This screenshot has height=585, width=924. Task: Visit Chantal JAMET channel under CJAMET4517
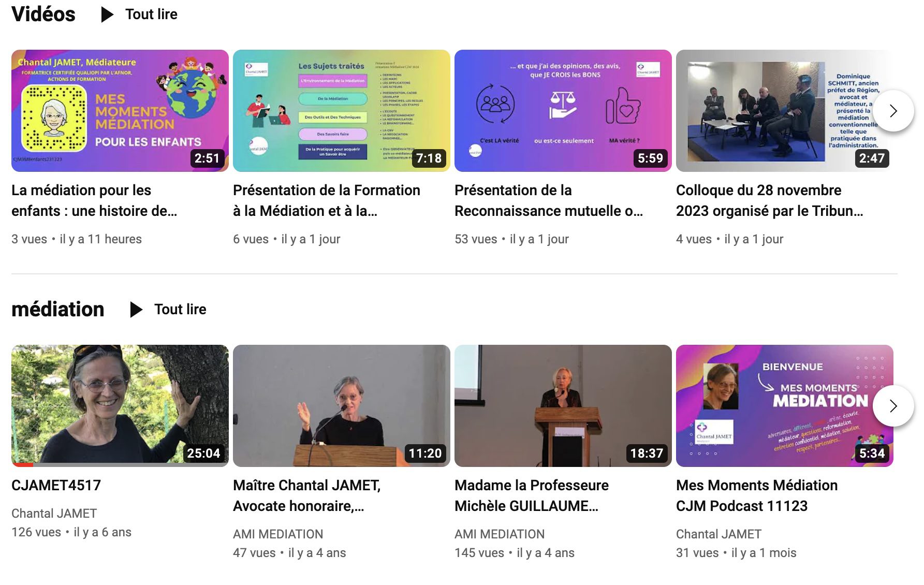(54, 514)
